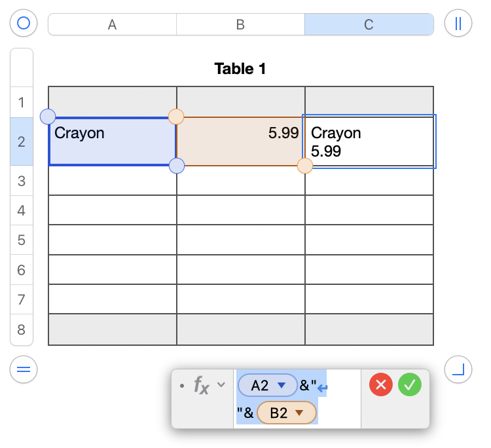The image size is (491, 448).
Task: Click cell containing Crayon in column A
Action: pyautogui.click(x=112, y=141)
